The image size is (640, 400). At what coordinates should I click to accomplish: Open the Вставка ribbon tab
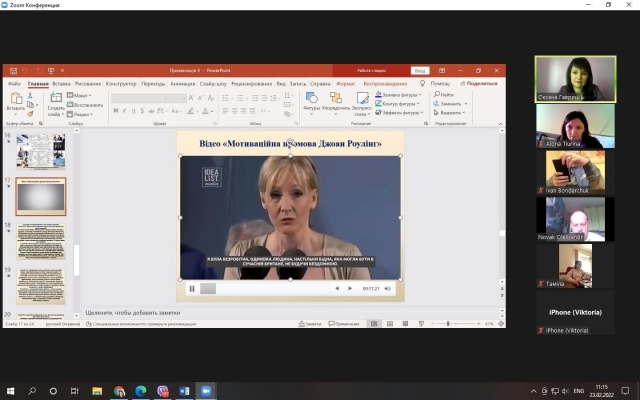click(62, 84)
